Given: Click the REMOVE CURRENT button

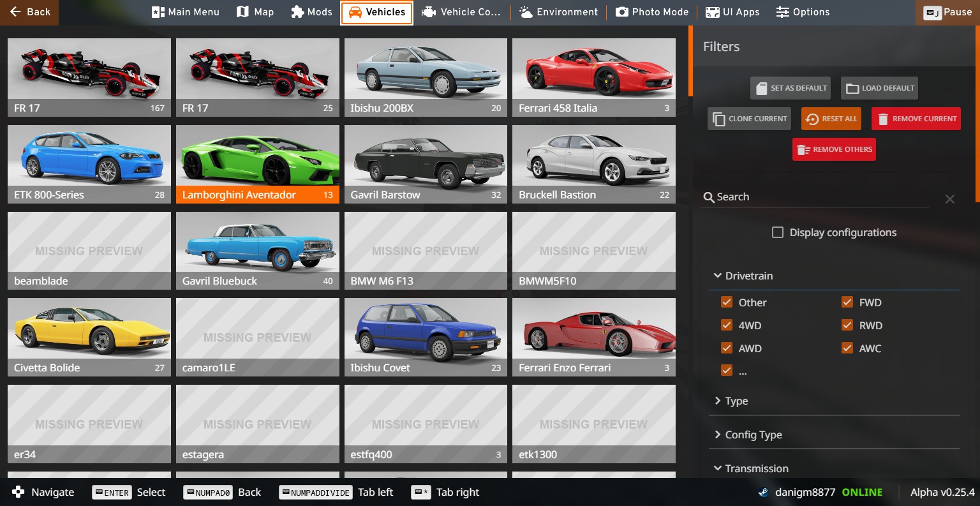Looking at the screenshot, I should point(916,119).
